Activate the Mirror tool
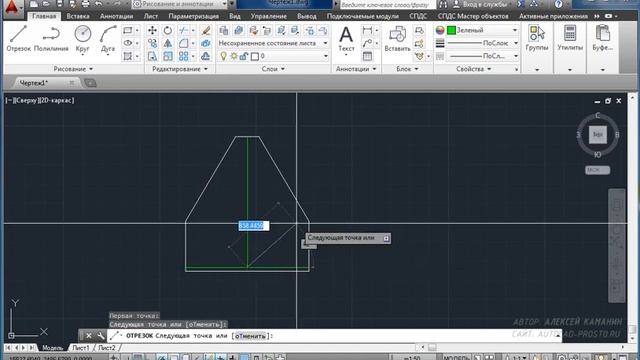The width and height of the screenshot is (640, 360). pos(168,43)
